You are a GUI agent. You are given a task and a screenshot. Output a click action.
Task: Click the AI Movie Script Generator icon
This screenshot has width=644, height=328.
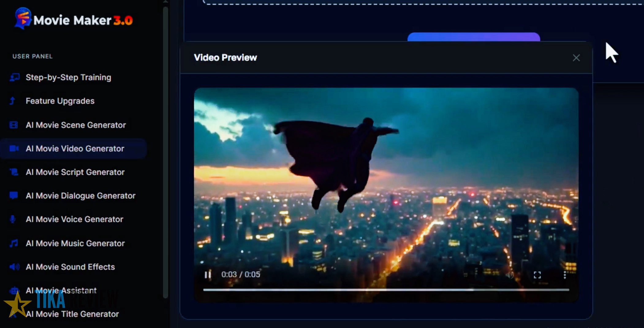14,172
